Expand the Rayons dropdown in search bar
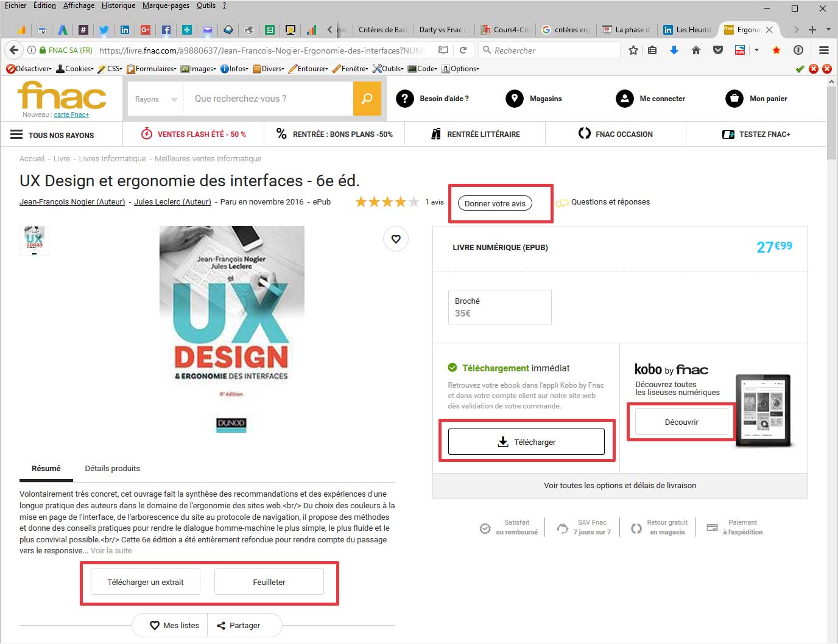Viewport: 838px width, 644px height. click(156, 99)
